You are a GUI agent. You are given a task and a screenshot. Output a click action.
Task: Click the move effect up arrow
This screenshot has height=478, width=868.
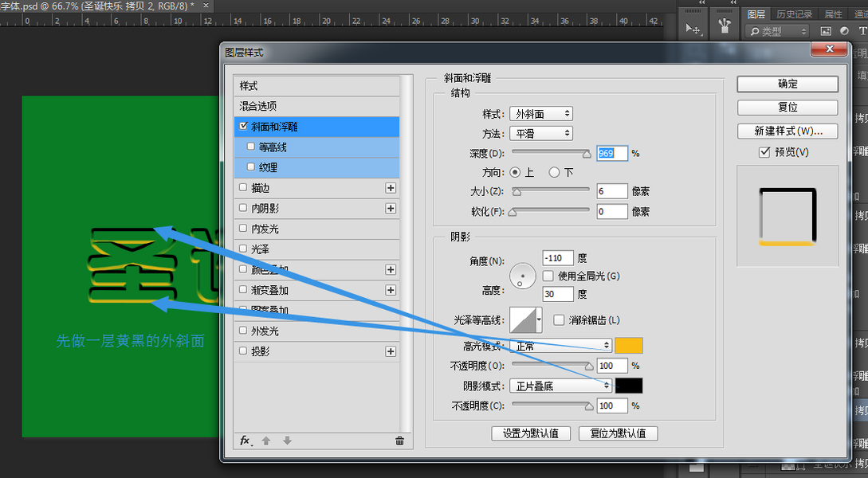pyautogui.click(x=266, y=441)
